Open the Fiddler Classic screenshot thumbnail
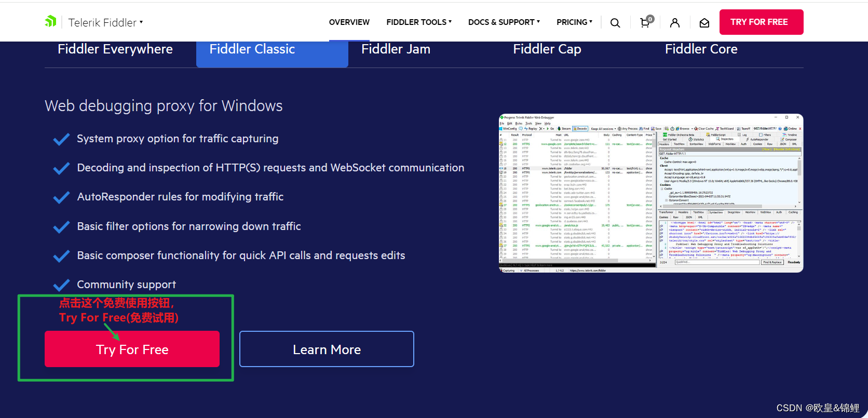Viewport: 868px width, 418px height. (651, 193)
